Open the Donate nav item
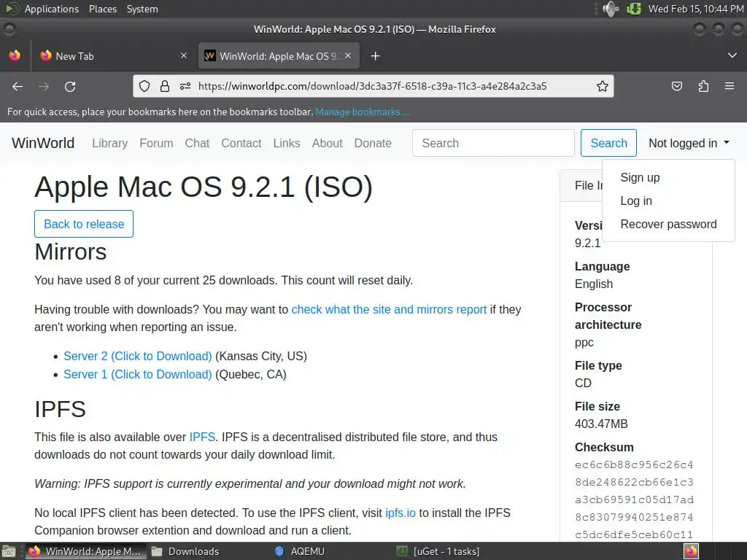747x560 pixels. 373,144
